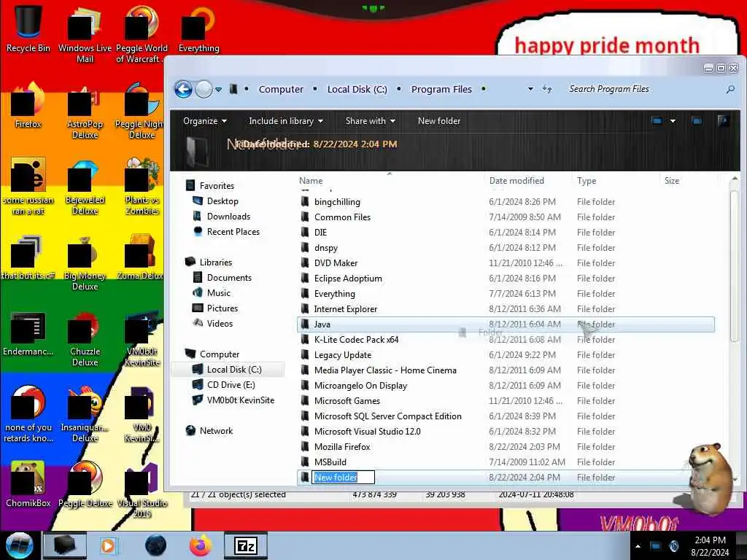Viewport: 747px width, 560px height.
Task: Select the Chuzzle Deluxe desktop icon
Action: (85, 339)
